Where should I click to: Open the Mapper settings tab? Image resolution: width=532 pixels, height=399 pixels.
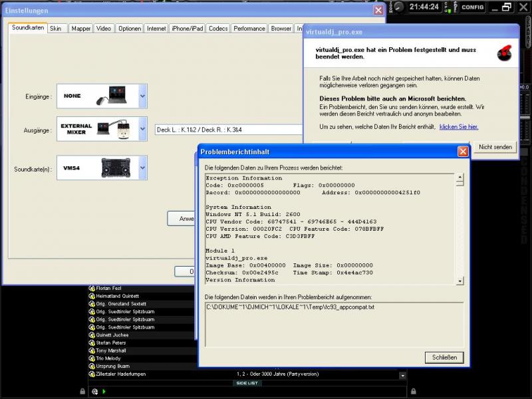tap(81, 29)
